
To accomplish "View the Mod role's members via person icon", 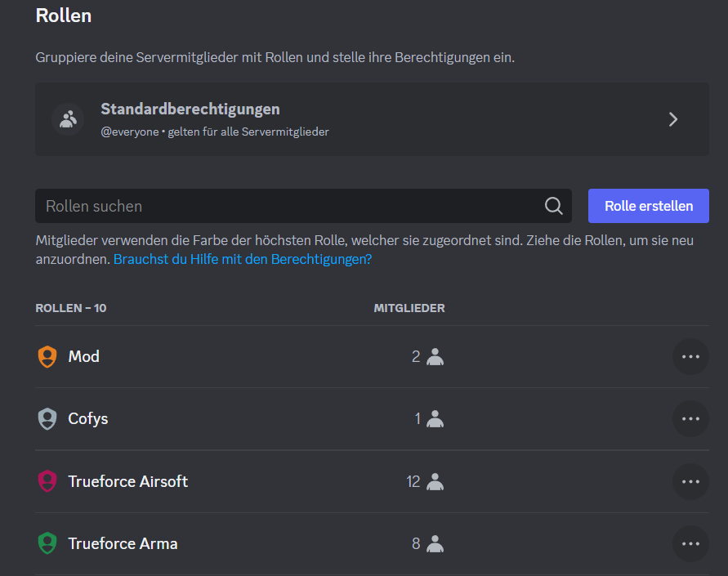I will coord(435,357).
